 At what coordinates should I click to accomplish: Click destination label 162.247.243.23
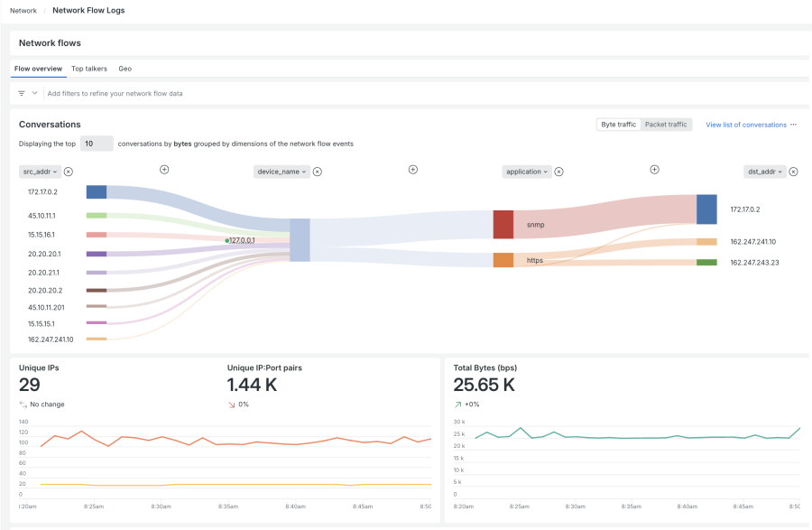[754, 263]
